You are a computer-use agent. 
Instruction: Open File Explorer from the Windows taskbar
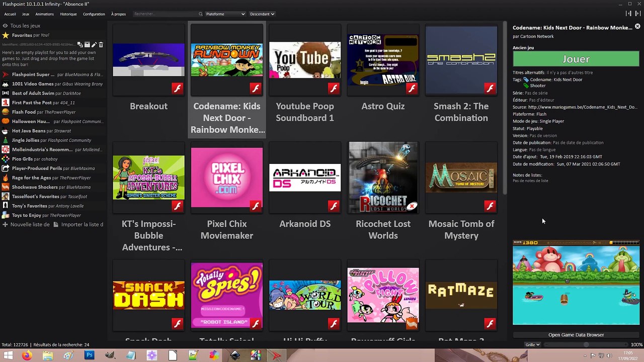[x=48, y=355]
